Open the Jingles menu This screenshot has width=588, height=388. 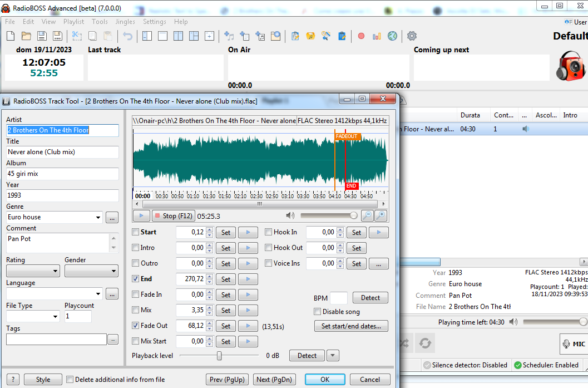pyautogui.click(x=125, y=22)
